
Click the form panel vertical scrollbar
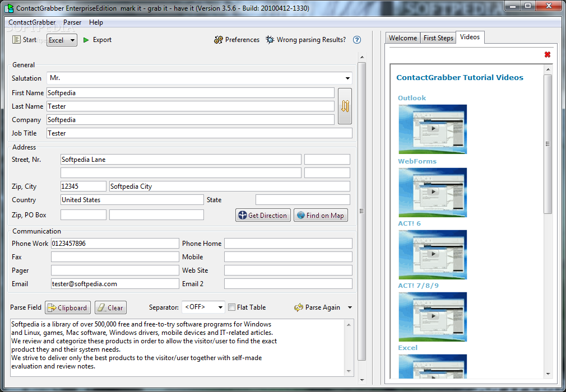(x=361, y=211)
